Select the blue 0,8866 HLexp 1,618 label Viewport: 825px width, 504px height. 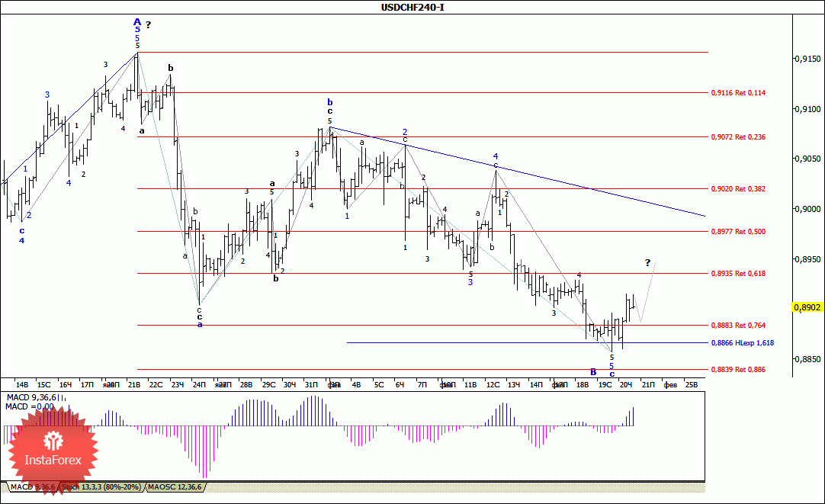point(743,343)
